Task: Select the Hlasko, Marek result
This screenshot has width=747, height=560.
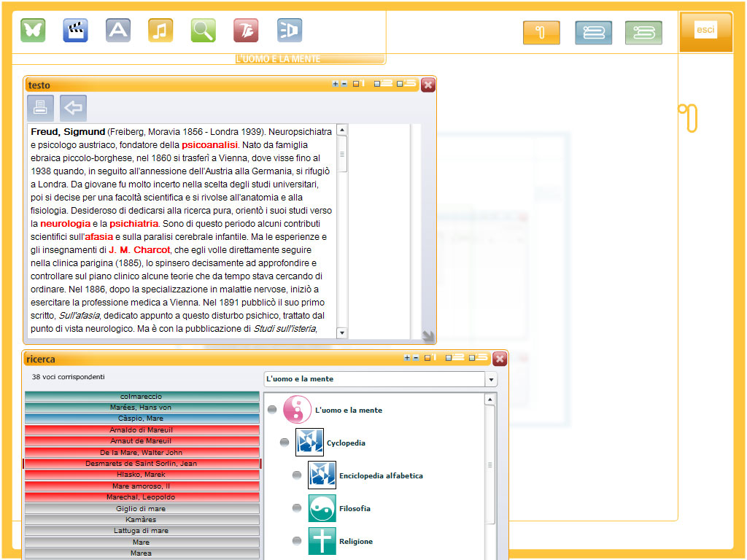Action: click(x=142, y=474)
